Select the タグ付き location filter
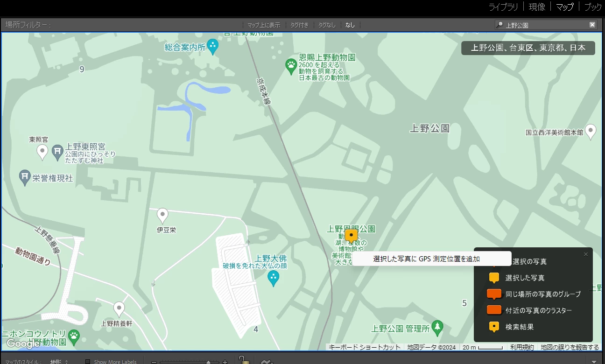The height and width of the screenshot is (364, 605). pos(299,25)
